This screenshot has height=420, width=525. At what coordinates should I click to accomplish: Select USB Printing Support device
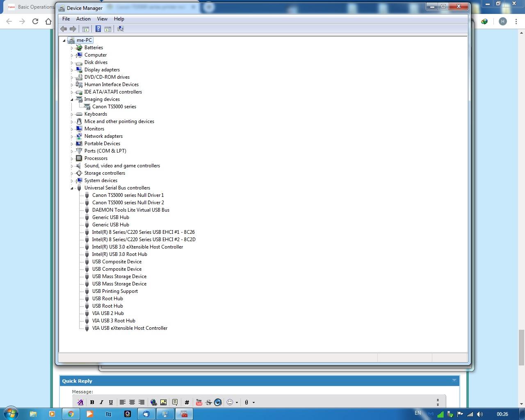click(115, 291)
